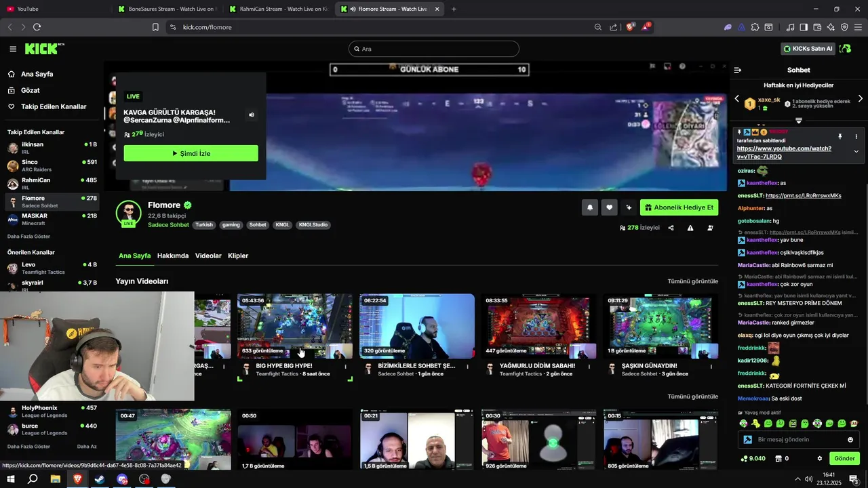Open Brave Leo AI sparkle icon
Screen dimensions: 868x488
(831, 27)
